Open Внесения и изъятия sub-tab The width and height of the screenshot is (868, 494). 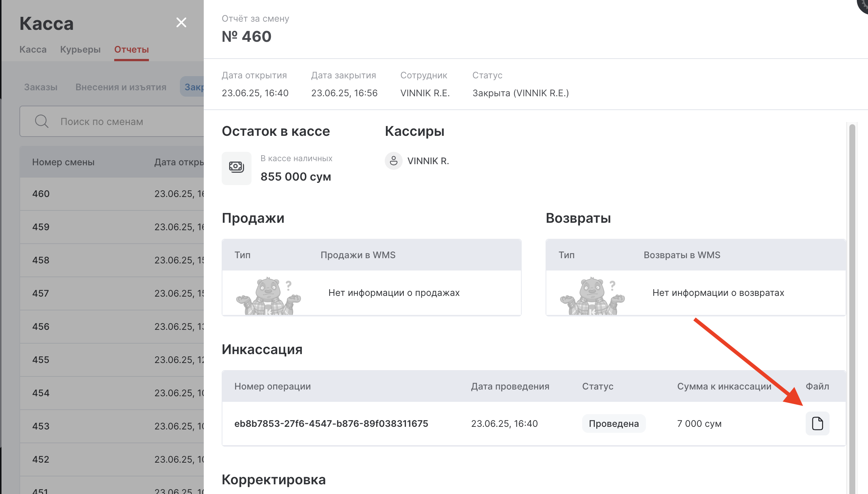point(121,87)
